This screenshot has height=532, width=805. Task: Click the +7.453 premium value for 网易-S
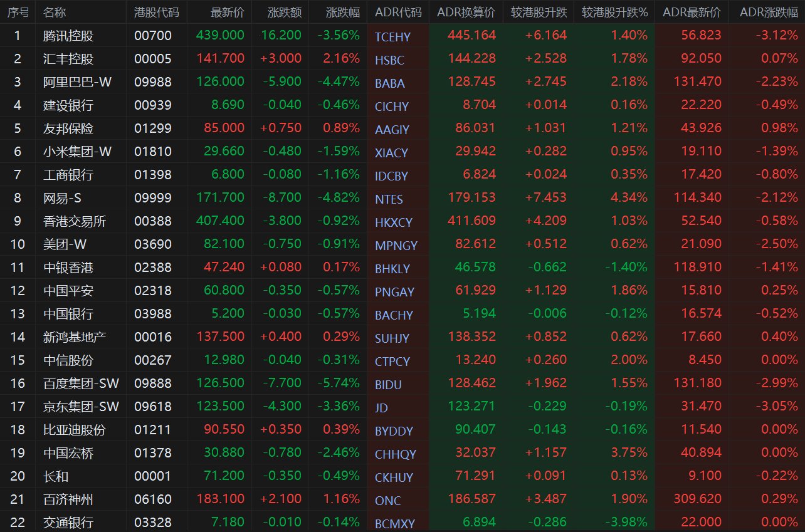546,198
